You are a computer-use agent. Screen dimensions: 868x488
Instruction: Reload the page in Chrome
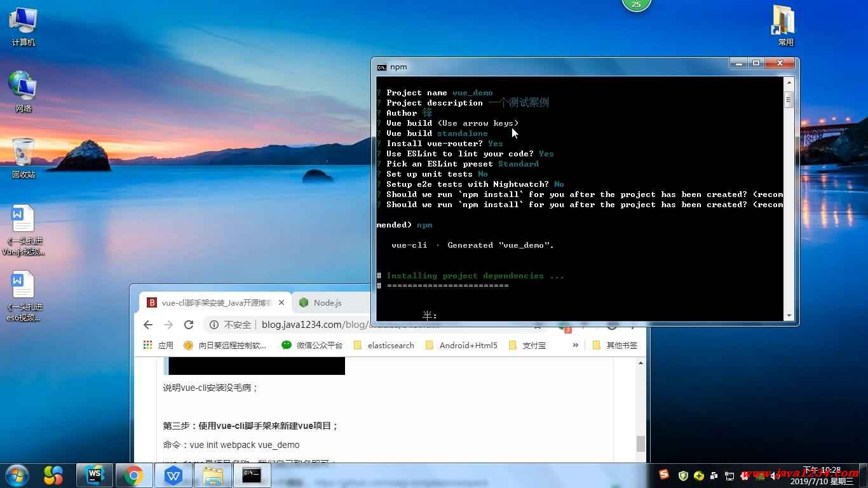[x=189, y=325]
